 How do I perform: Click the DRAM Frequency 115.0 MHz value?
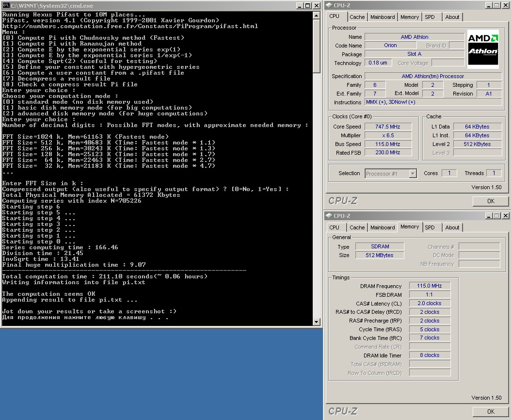(430, 286)
